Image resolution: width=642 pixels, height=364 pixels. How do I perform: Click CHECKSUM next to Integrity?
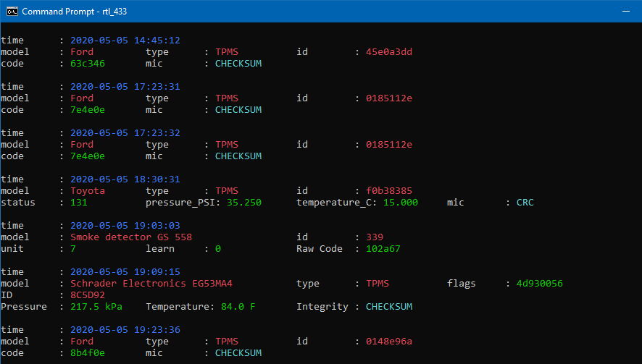(389, 306)
